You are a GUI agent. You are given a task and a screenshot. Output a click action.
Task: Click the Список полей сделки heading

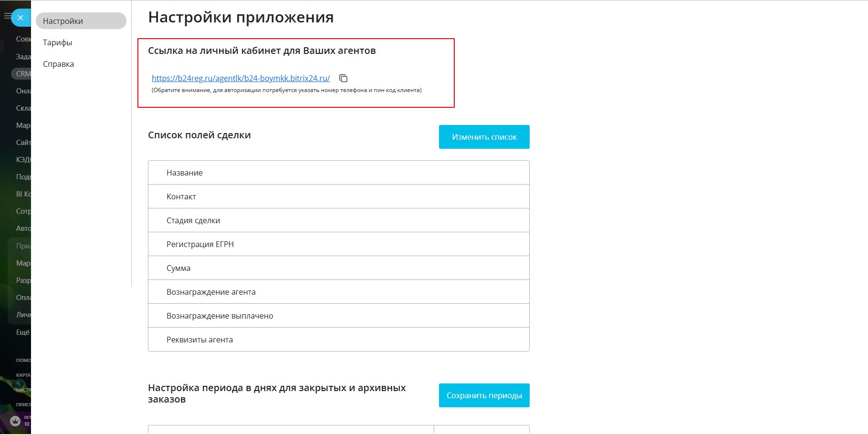tap(199, 135)
